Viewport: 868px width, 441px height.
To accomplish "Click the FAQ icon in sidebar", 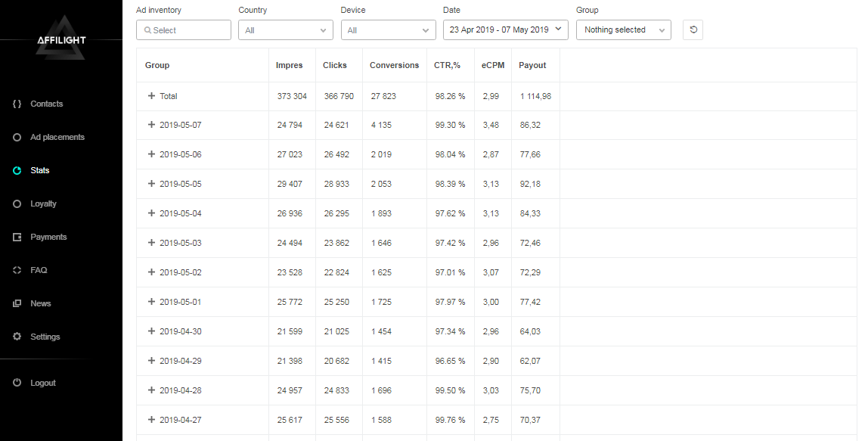I will click(17, 270).
